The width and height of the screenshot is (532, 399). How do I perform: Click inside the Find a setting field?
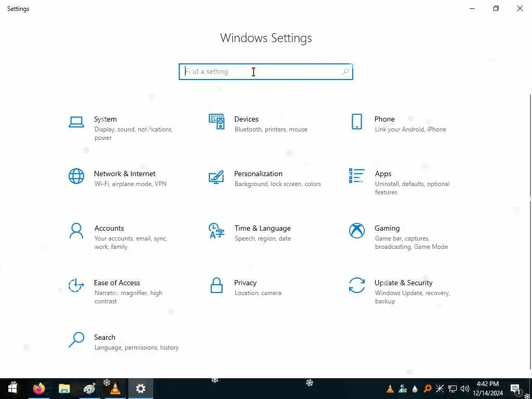click(266, 72)
